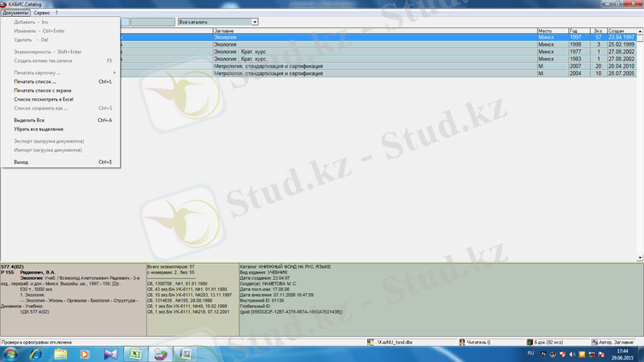Select Метрология row from 2007
644x362 pixels.
[378, 66]
